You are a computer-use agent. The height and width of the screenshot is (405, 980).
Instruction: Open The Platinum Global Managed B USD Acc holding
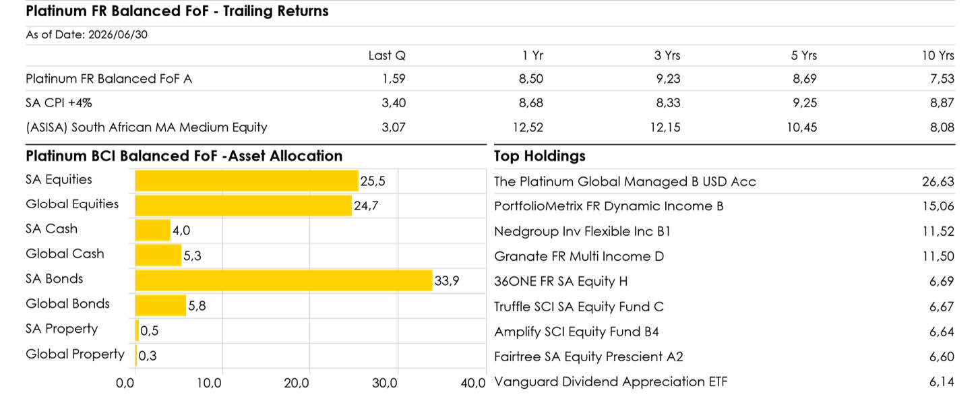coord(725,182)
